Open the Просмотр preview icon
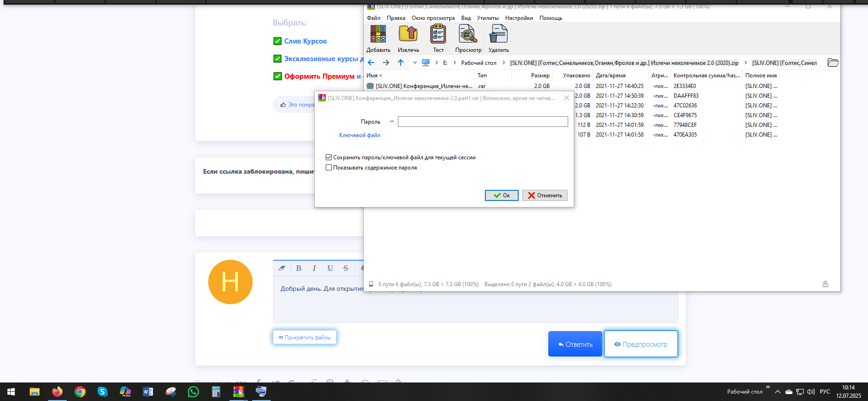 (x=468, y=34)
